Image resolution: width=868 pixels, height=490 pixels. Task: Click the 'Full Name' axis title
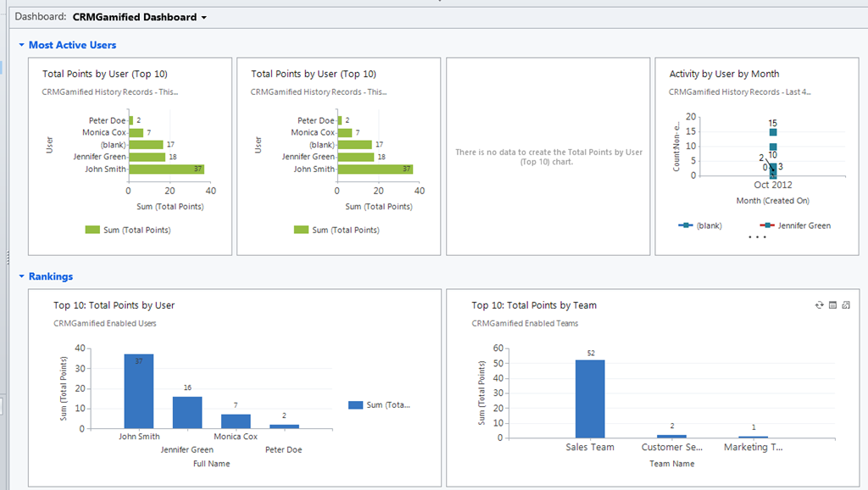[211, 464]
